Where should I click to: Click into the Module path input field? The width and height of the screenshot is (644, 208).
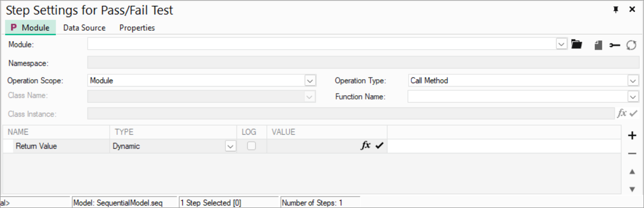coord(321,44)
